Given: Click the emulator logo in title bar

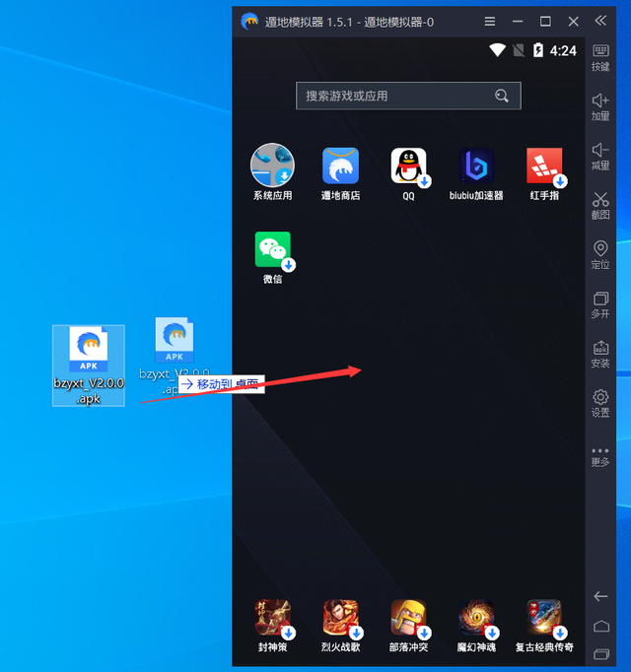Looking at the screenshot, I should click(x=249, y=21).
